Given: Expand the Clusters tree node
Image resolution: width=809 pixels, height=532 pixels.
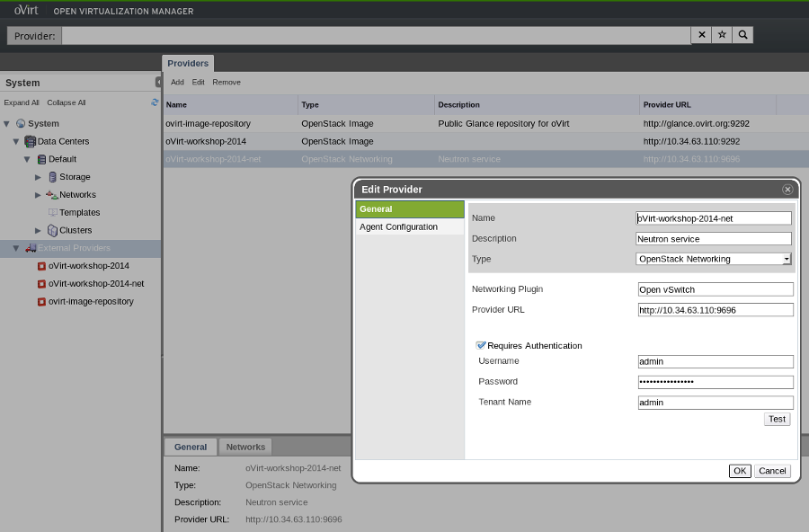Looking at the screenshot, I should point(38,231).
